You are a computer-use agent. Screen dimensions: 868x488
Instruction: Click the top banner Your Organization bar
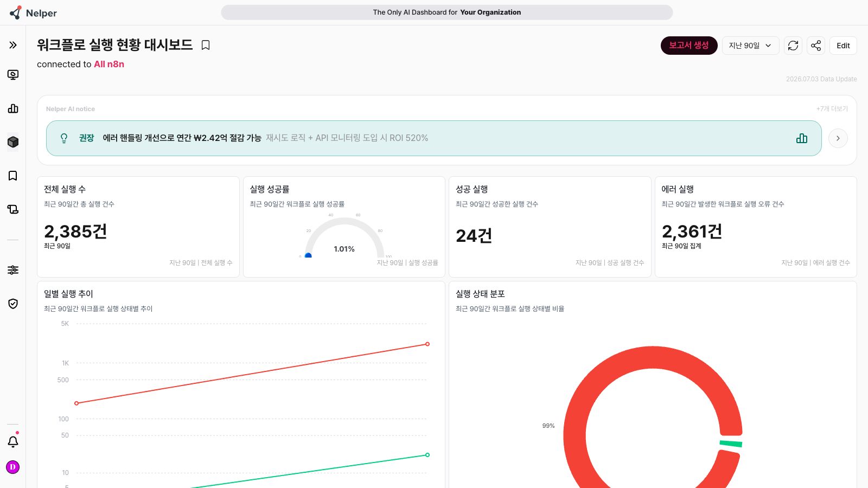pos(447,12)
